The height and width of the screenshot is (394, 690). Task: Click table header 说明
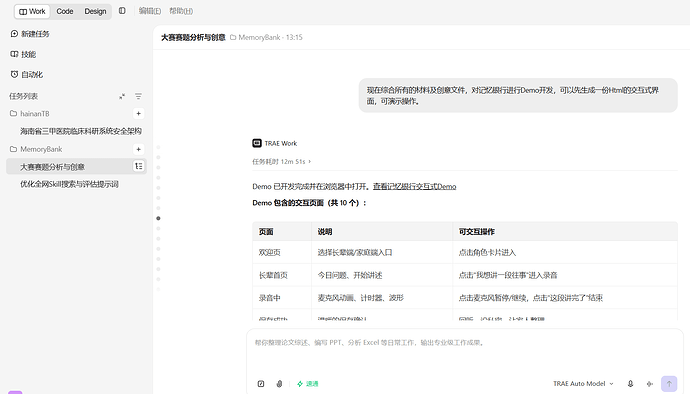click(x=325, y=232)
